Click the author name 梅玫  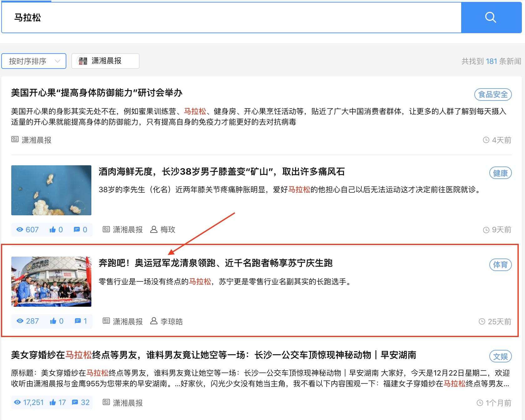(168, 230)
